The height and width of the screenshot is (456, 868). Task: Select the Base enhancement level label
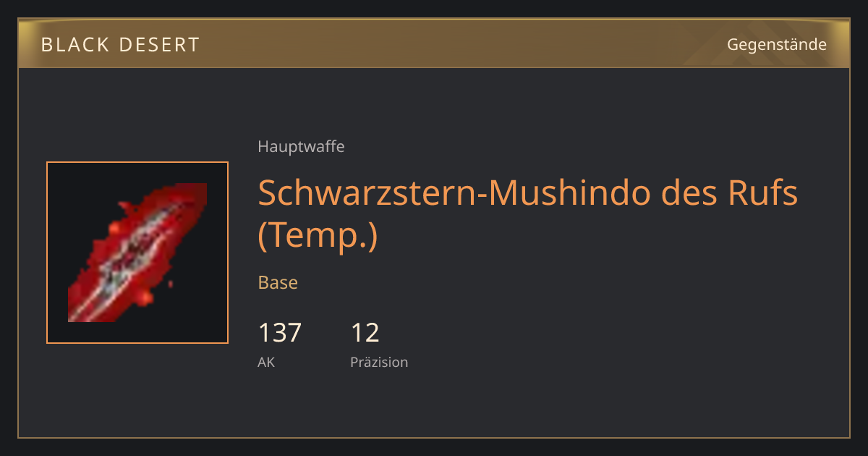coord(278,282)
